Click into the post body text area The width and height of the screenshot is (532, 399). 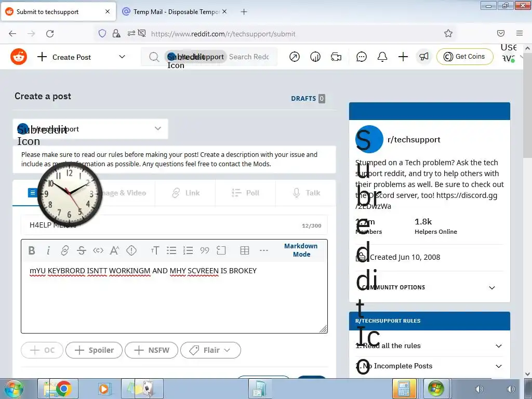pyautogui.click(x=174, y=297)
